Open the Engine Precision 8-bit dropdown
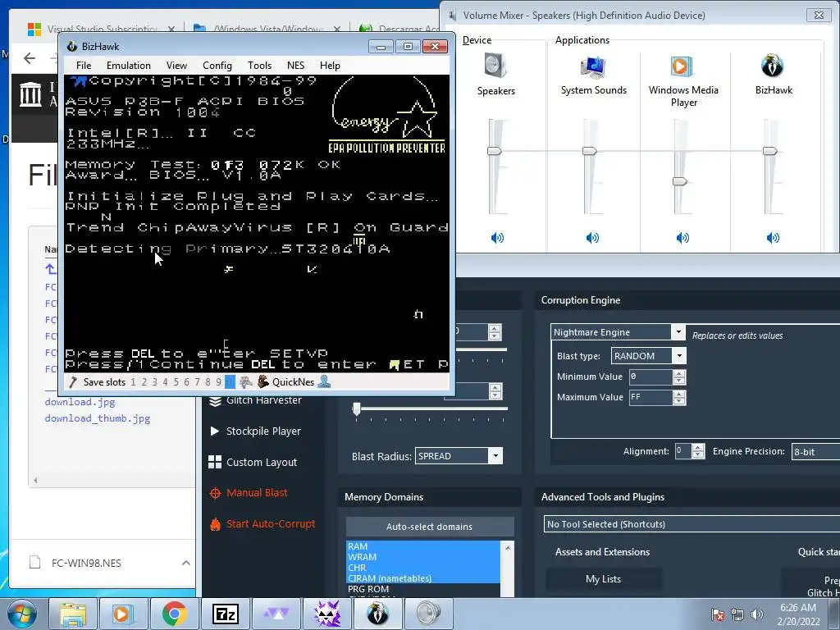Screen dimensions: 840x630 coord(815,452)
